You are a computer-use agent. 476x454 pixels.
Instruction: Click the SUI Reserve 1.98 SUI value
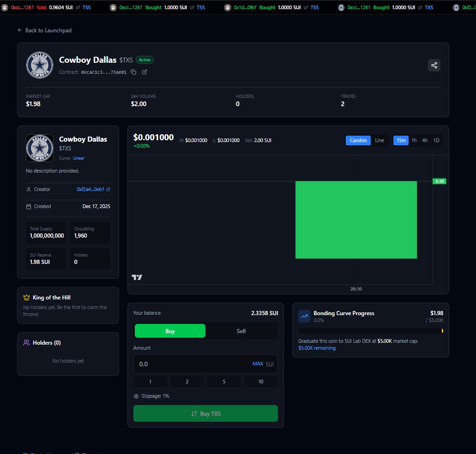[40, 262]
